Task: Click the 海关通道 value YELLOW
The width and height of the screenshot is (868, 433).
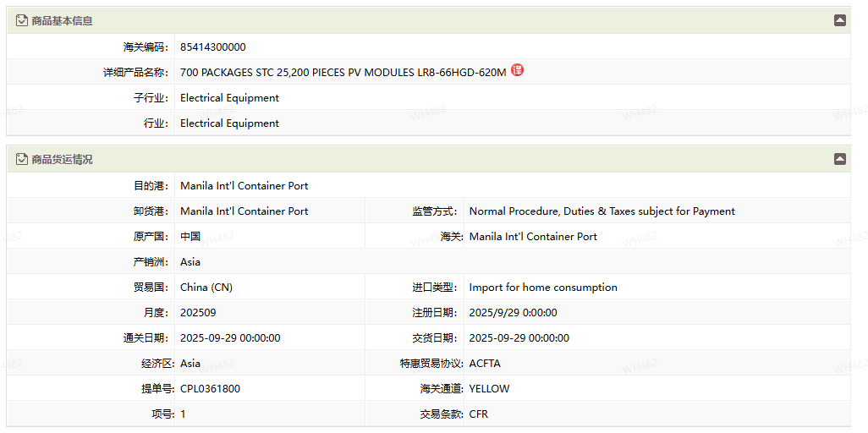Action: pyautogui.click(x=489, y=389)
